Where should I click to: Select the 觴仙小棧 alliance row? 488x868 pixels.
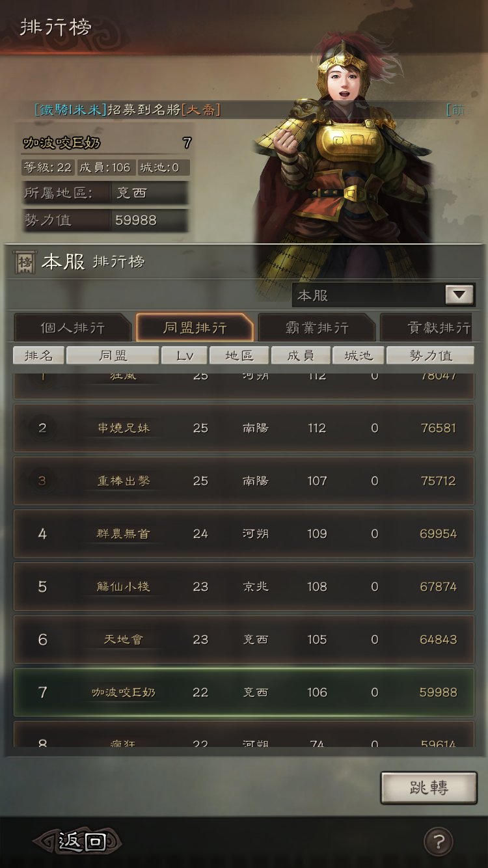point(244,586)
